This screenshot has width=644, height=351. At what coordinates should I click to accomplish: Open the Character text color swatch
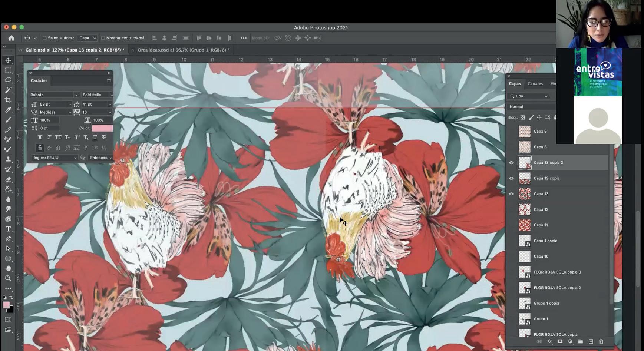[102, 128]
